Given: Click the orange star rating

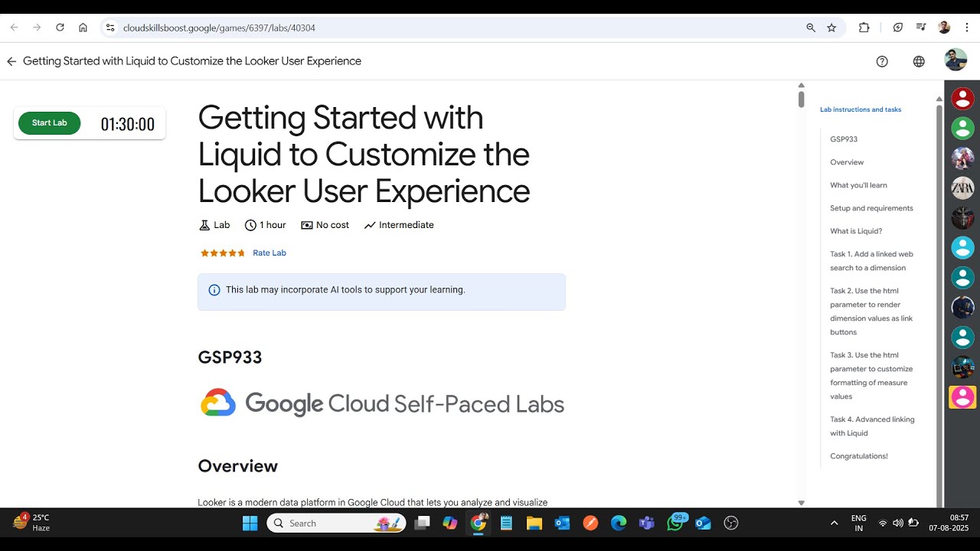Looking at the screenshot, I should point(223,253).
